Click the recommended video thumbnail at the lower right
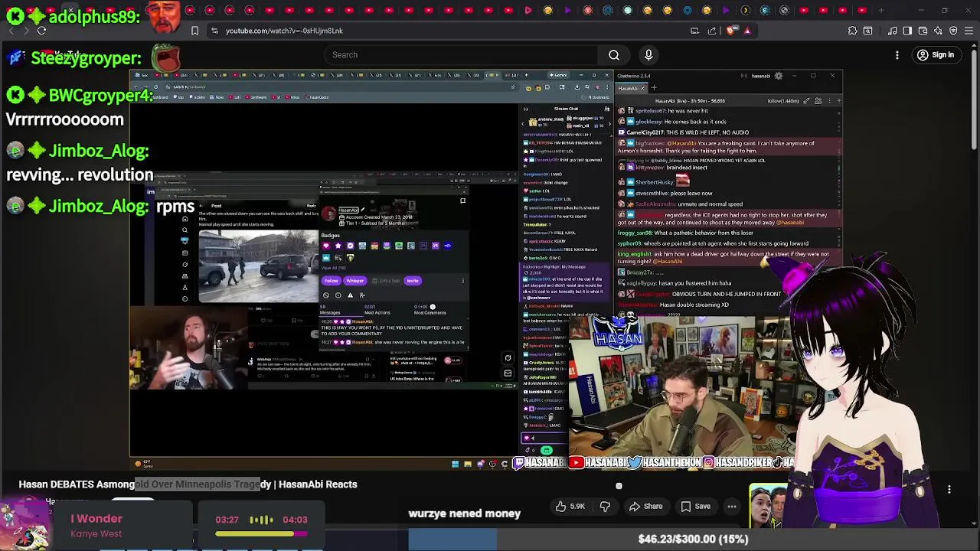This screenshot has width=980, height=551. (769, 505)
